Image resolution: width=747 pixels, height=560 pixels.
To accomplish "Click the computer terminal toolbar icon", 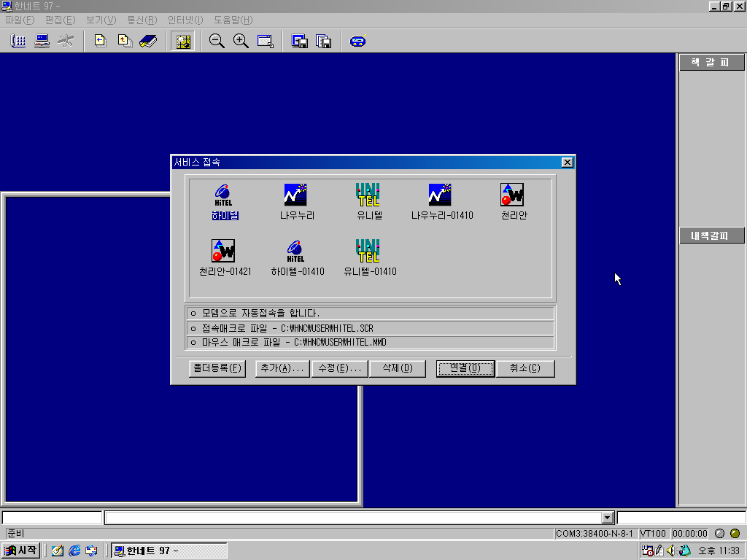I will 42,41.
